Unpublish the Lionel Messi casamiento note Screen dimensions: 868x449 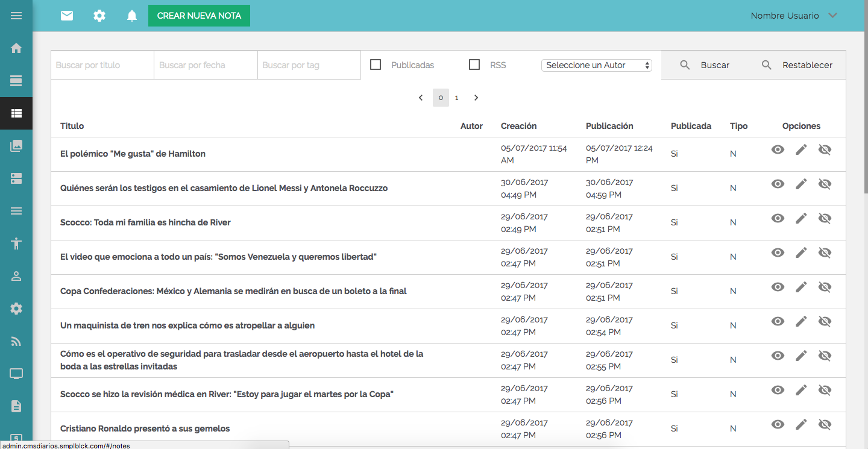[x=825, y=184]
